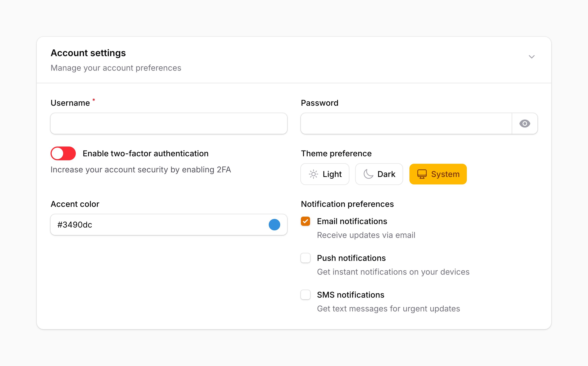Click the Notification preferences heading
588x366 pixels.
[x=347, y=204]
